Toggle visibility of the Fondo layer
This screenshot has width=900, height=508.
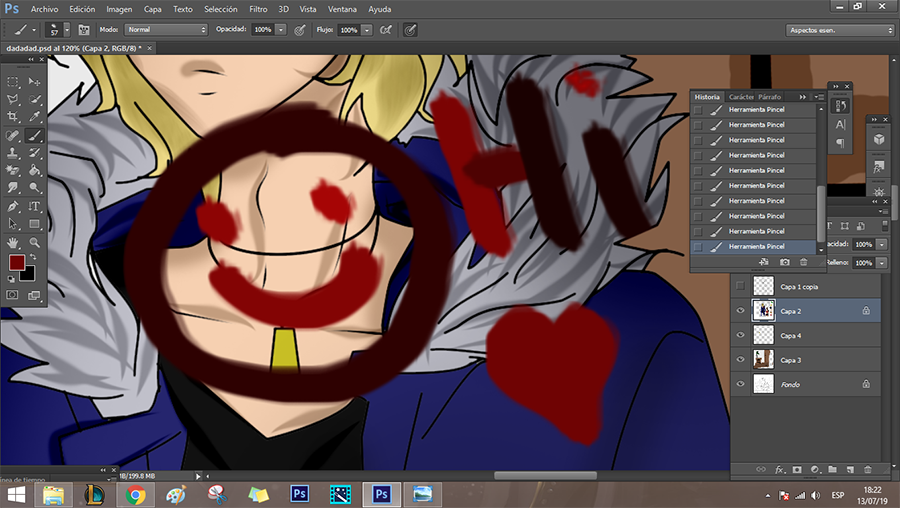[740, 383]
